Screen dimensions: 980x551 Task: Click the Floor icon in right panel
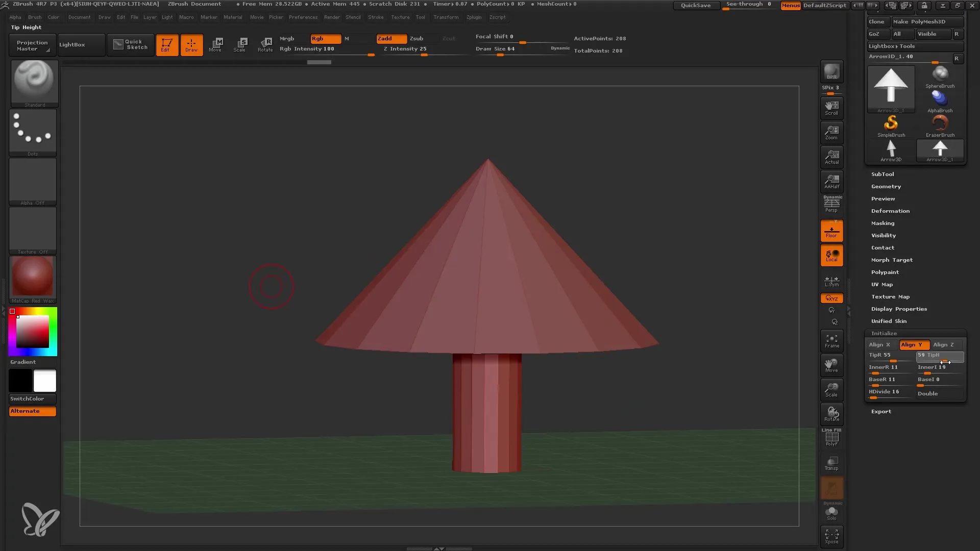click(x=832, y=232)
